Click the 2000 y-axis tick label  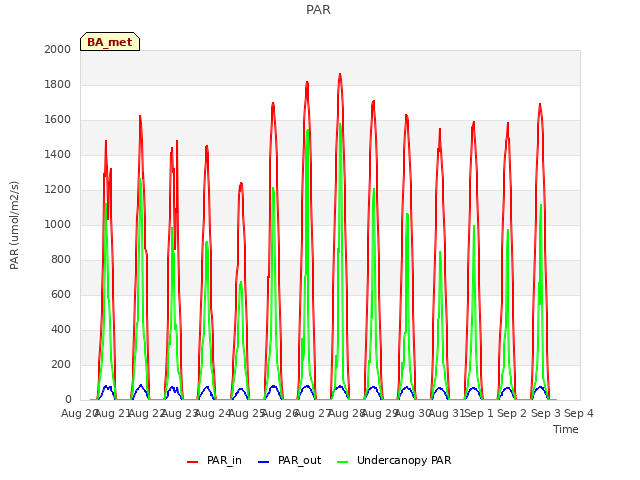point(58,49)
